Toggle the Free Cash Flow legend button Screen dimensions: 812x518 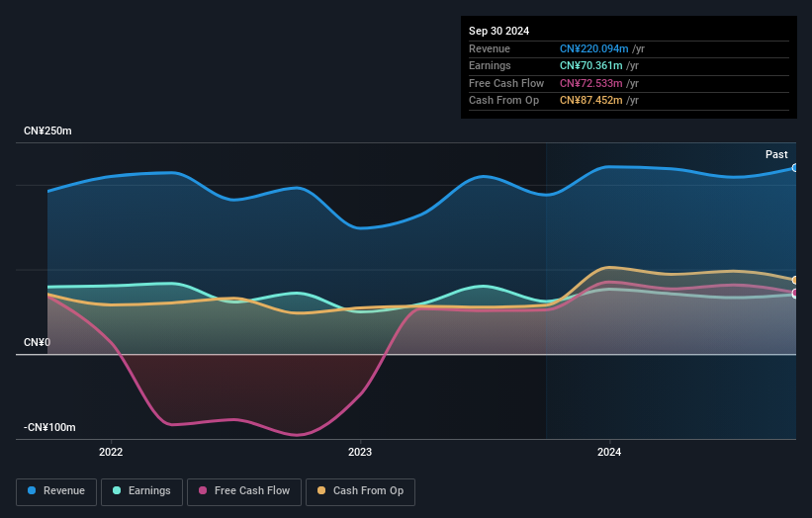click(244, 491)
